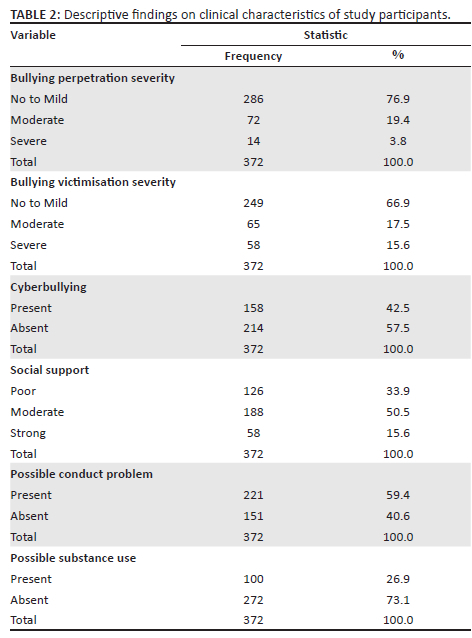Click the Statistic column header
Viewport: 472px width, 638px height.
coord(326,35)
